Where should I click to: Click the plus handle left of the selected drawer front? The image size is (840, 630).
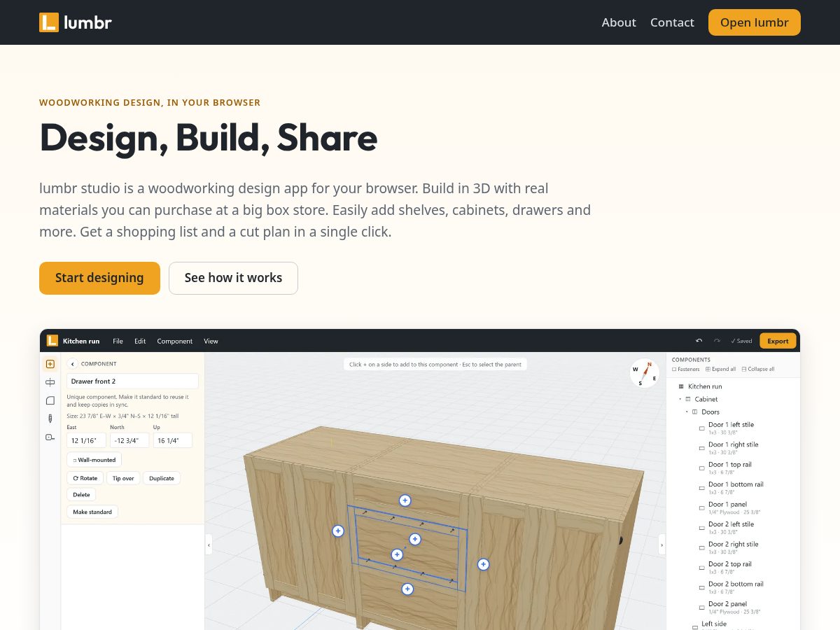tap(338, 531)
